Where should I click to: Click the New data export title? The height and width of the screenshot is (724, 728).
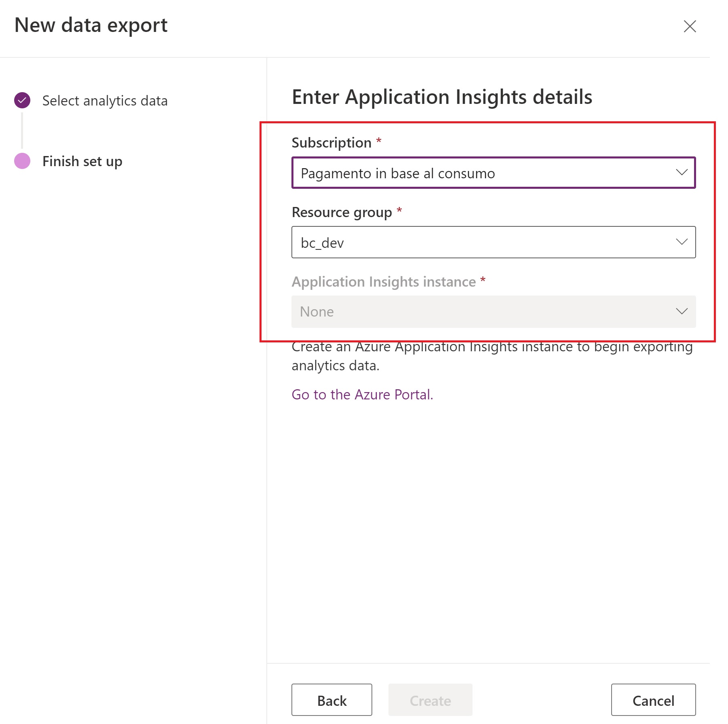coord(91,25)
